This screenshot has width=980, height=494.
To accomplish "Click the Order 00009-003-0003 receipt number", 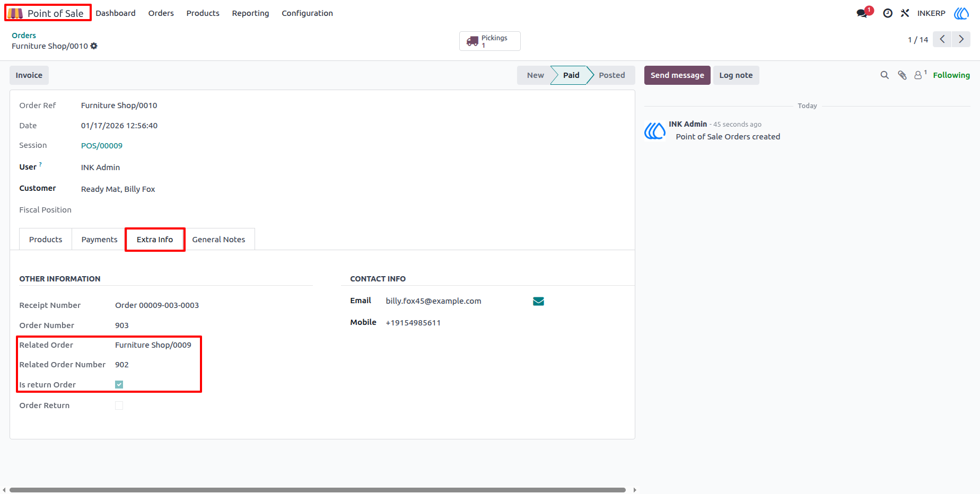I will coord(157,305).
